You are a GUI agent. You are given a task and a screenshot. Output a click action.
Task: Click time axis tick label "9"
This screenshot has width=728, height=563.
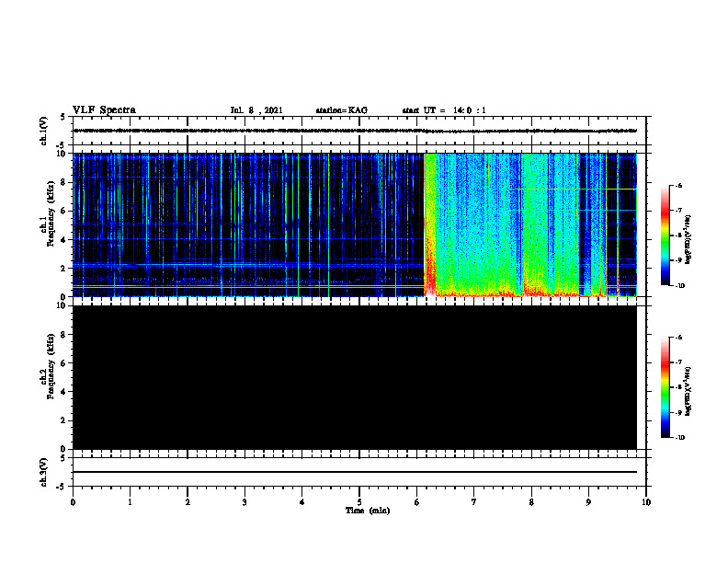click(588, 502)
